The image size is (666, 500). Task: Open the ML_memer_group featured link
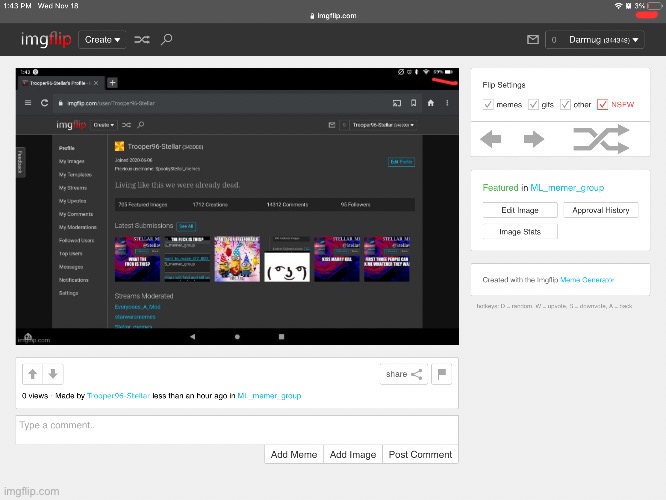[x=567, y=188]
